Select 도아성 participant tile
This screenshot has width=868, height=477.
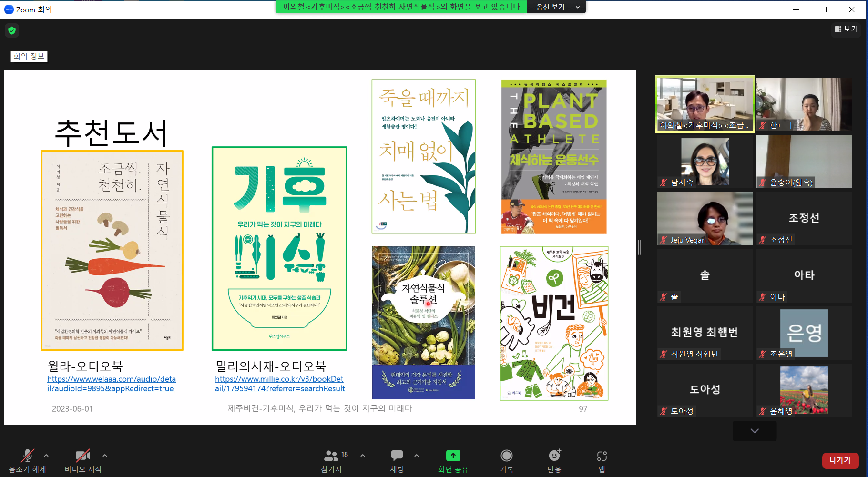[x=705, y=390]
